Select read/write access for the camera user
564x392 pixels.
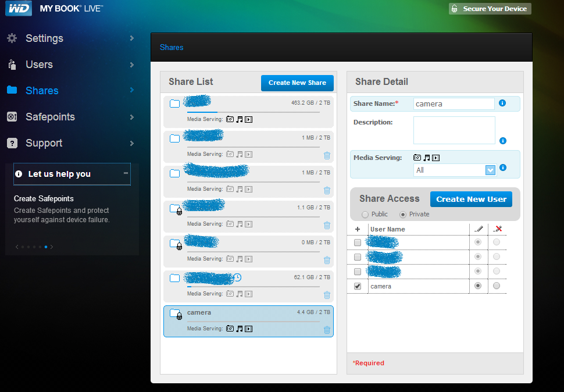click(478, 286)
